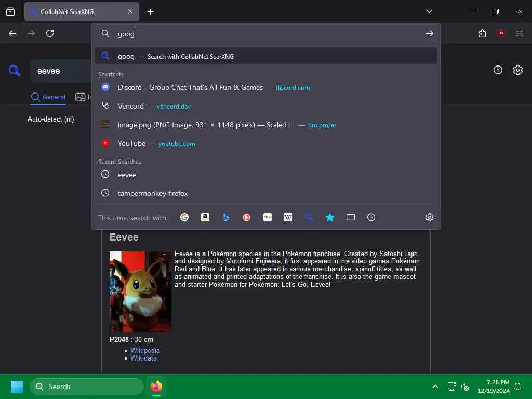Search bookmarks via the star icon
The width and height of the screenshot is (532, 399).
click(x=330, y=217)
